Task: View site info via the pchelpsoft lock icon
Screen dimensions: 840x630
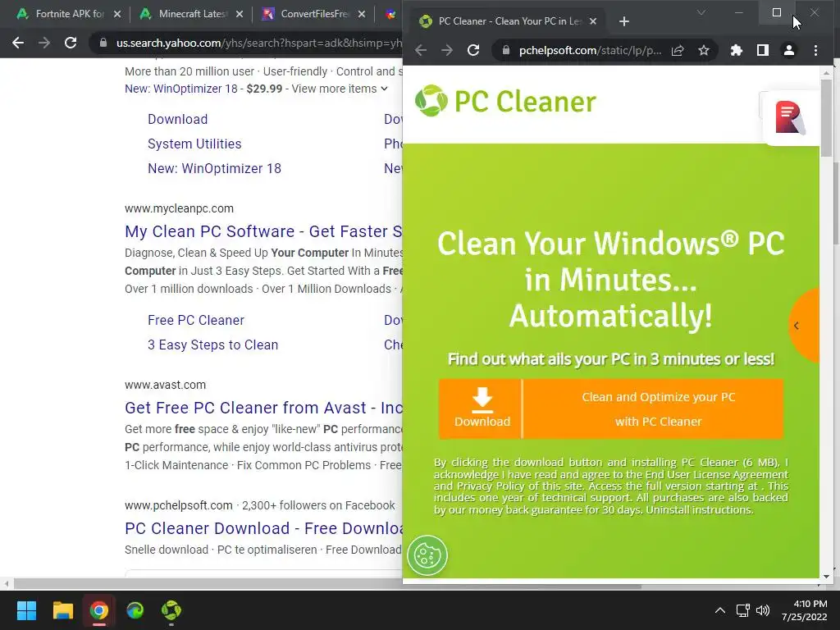Action: (505, 50)
